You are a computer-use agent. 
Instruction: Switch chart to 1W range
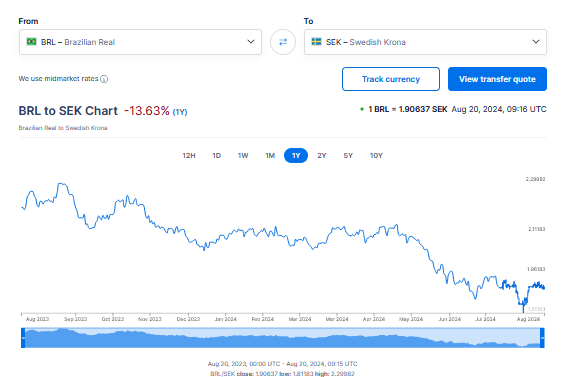click(243, 156)
